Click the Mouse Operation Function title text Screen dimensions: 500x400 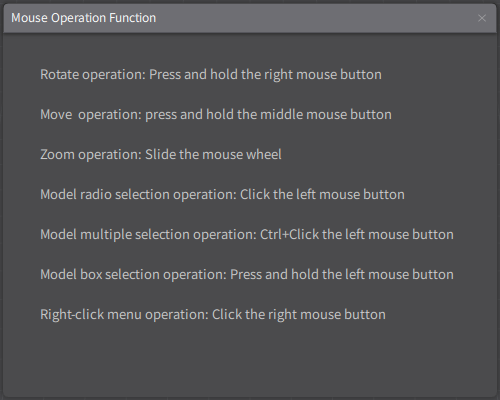click(x=83, y=18)
